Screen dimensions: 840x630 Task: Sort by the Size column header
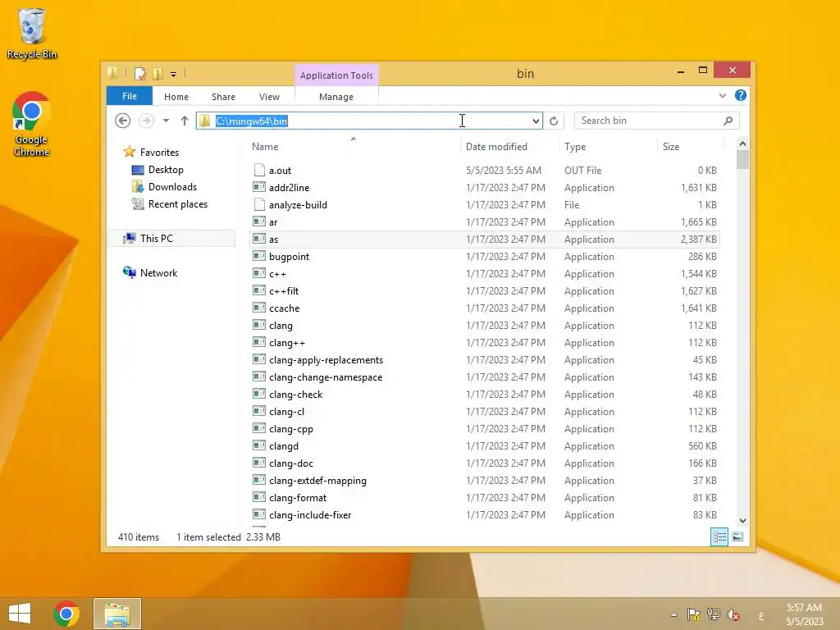point(690,147)
